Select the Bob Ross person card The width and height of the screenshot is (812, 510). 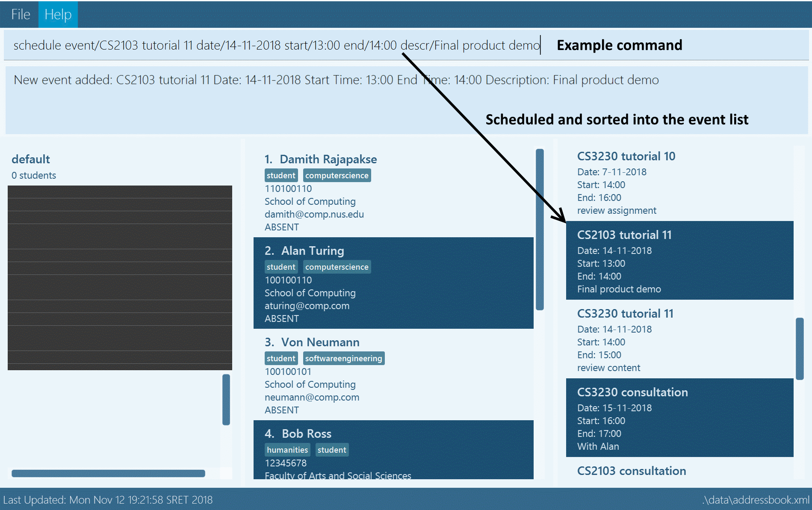(393, 450)
